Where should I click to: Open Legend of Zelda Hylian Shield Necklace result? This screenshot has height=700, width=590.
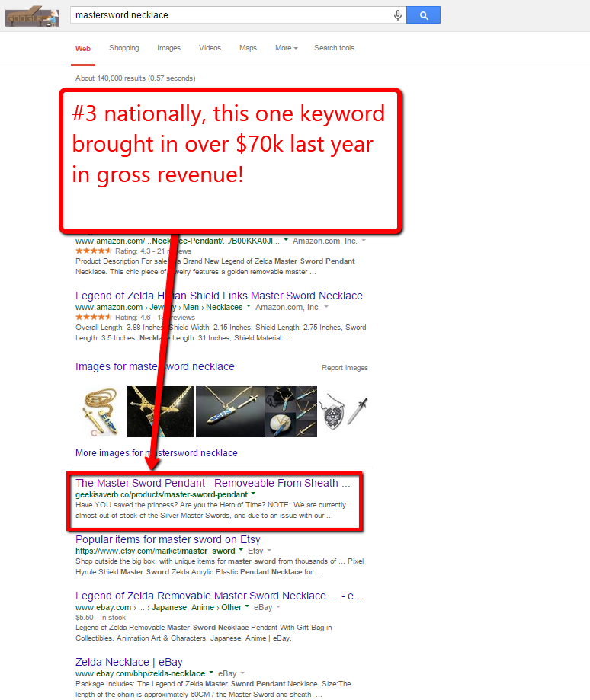[x=219, y=296]
